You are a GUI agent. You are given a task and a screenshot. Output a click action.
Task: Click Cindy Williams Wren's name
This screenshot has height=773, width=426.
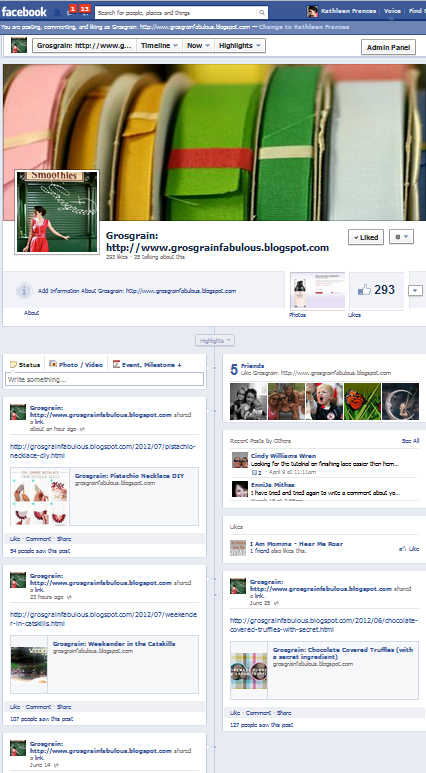point(284,456)
